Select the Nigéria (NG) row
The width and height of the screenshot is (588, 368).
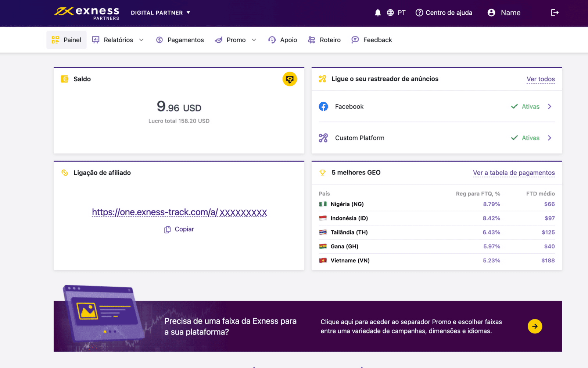coord(437,204)
